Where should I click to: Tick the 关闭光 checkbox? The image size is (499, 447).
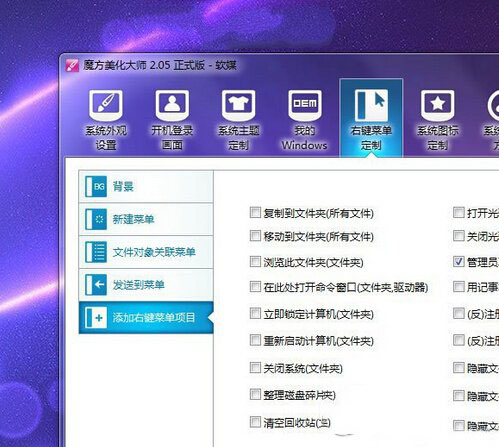459,236
